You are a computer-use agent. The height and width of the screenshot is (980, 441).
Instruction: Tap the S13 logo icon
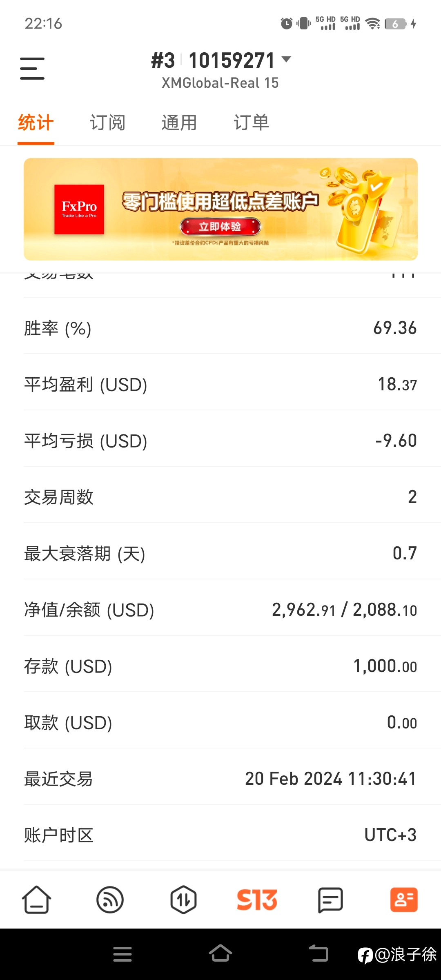point(257,900)
